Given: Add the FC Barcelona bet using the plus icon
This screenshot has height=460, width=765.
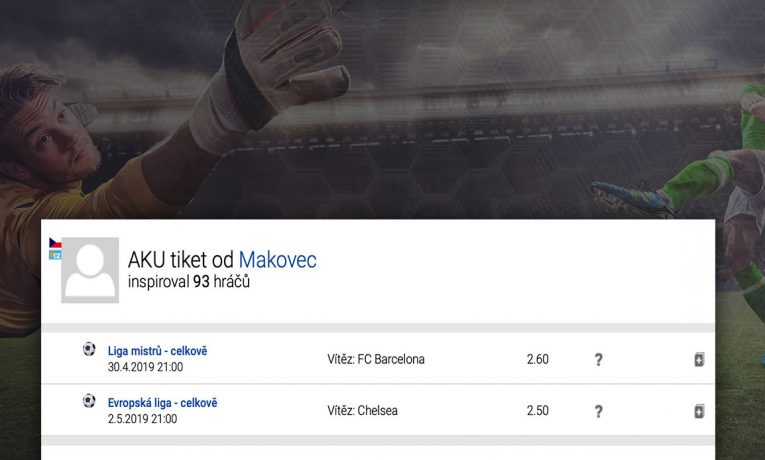Looking at the screenshot, I should click(x=699, y=360).
